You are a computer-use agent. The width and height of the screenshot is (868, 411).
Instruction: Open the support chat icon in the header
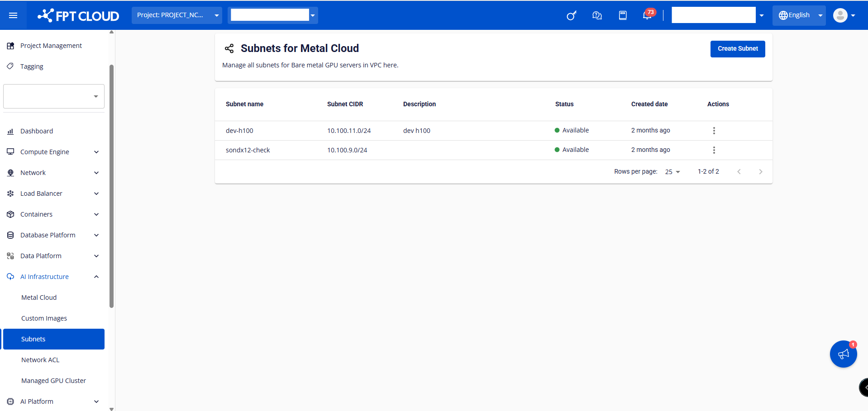(597, 16)
